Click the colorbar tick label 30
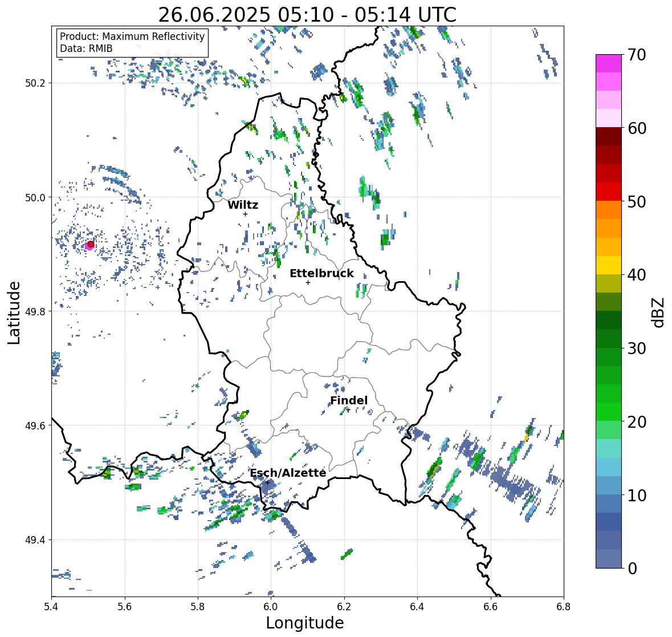Viewport: 672px width, 637px height. click(637, 348)
